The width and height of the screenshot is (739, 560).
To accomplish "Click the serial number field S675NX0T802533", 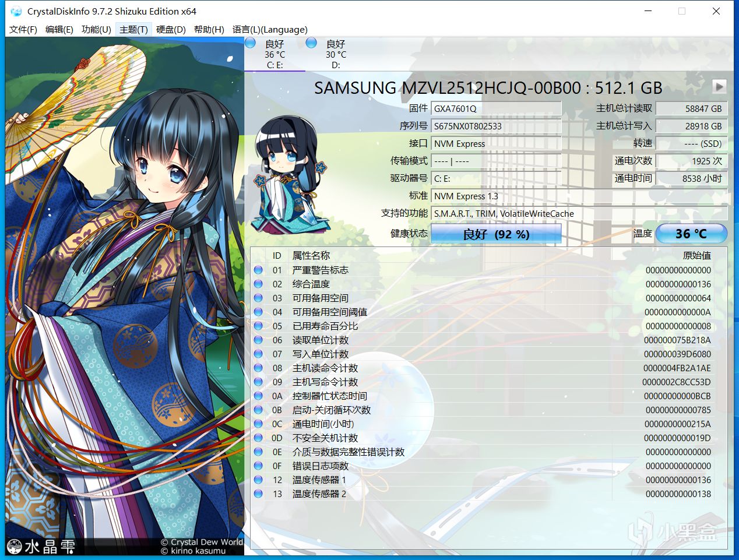I will pyautogui.click(x=496, y=126).
